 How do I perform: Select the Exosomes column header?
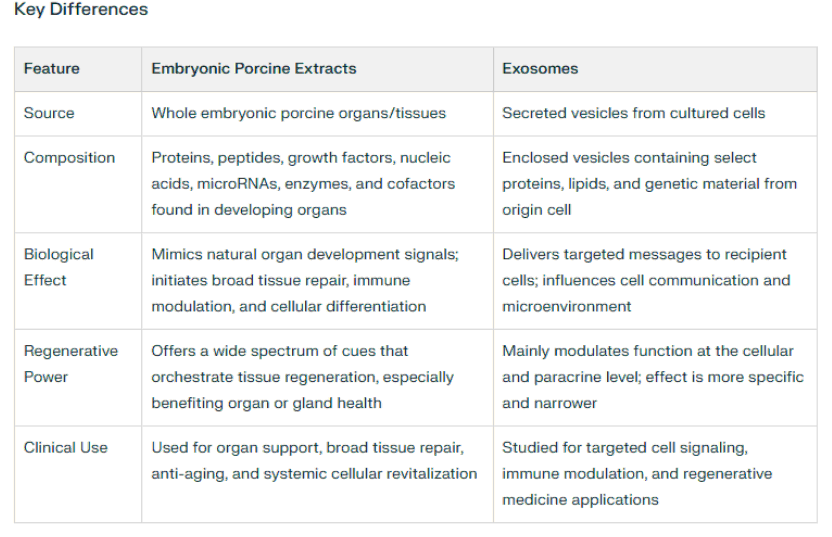540,69
